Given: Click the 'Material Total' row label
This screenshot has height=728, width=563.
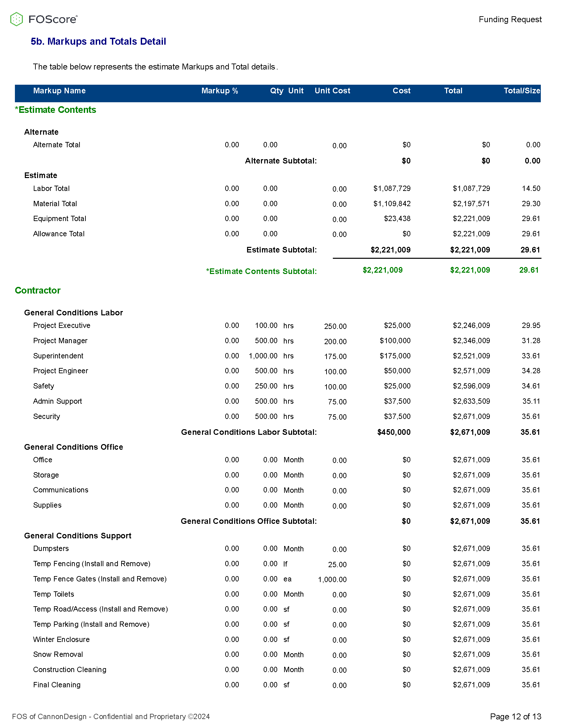Looking at the screenshot, I should pos(55,204).
